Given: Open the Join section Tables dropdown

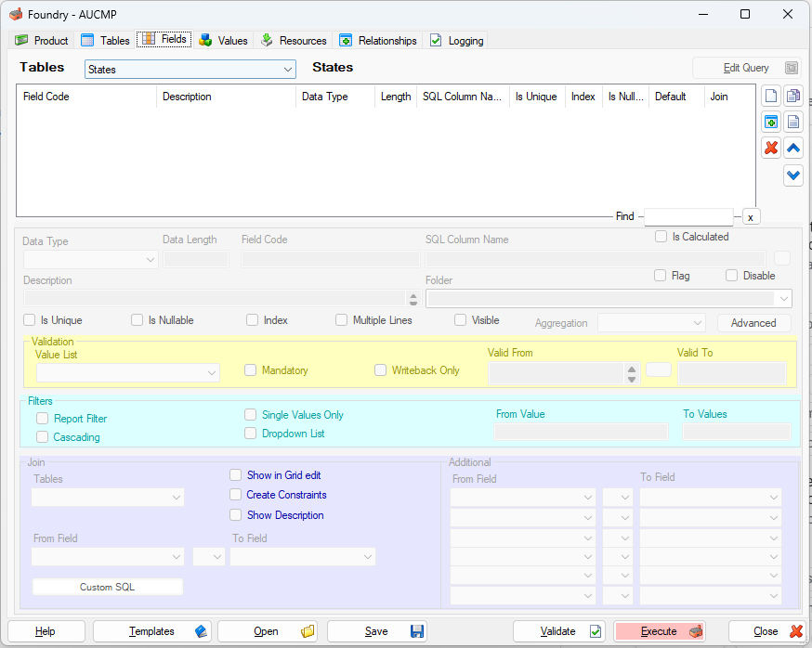Looking at the screenshot, I should pyautogui.click(x=107, y=498).
